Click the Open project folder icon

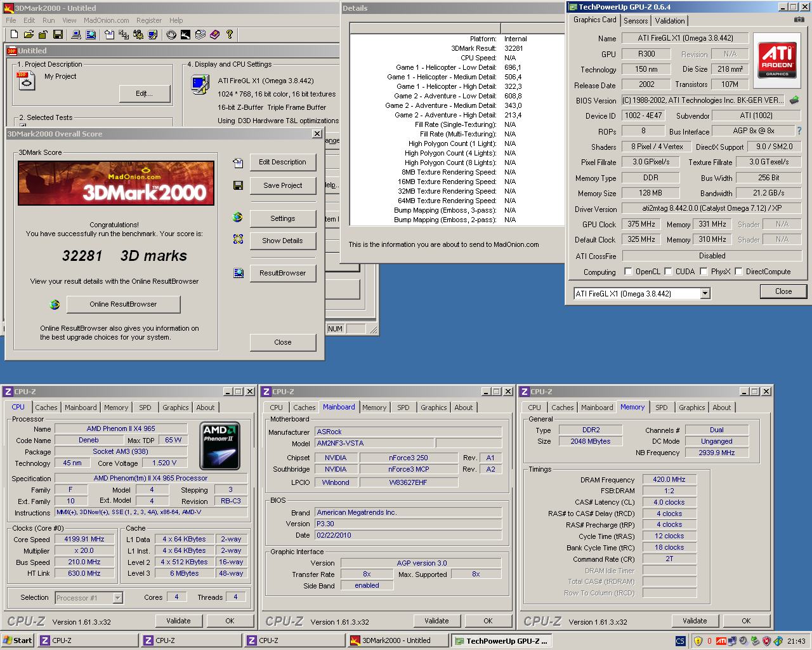point(29,34)
